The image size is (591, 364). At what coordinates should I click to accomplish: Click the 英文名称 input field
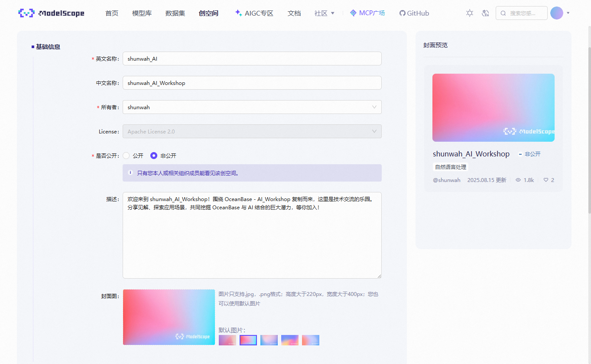click(252, 58)
